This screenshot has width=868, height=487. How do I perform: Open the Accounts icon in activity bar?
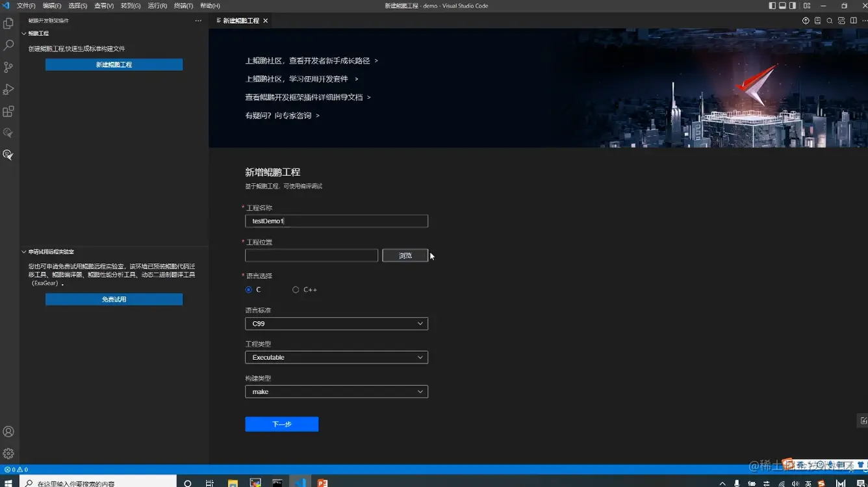(8, 432)
